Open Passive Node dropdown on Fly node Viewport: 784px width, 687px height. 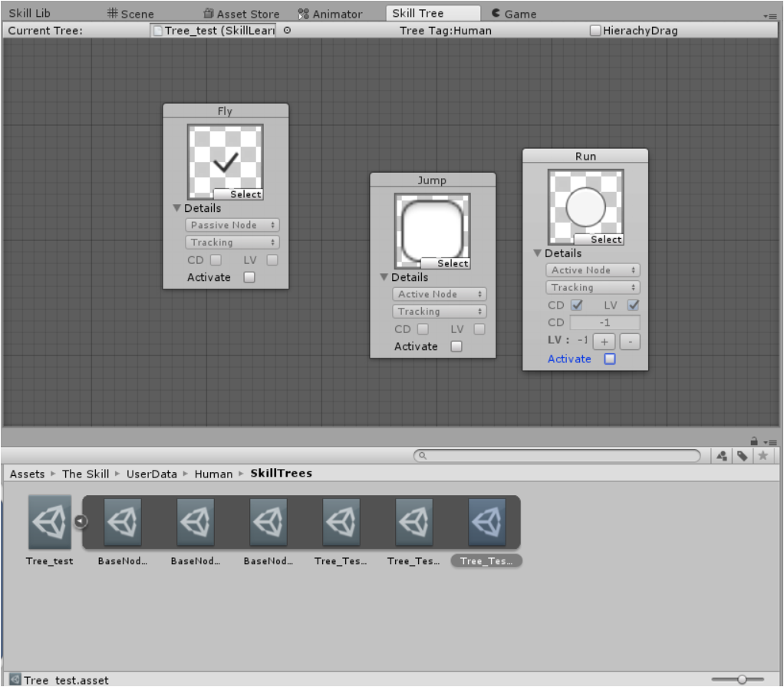point(232,225)
